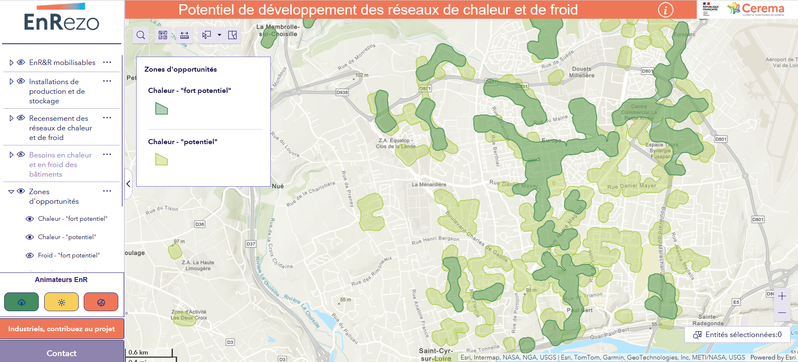Viewport: 798px width, 362px height.
Task: Click the dark green "fort potentiel" legend swatch
Action: pos(161,108)
